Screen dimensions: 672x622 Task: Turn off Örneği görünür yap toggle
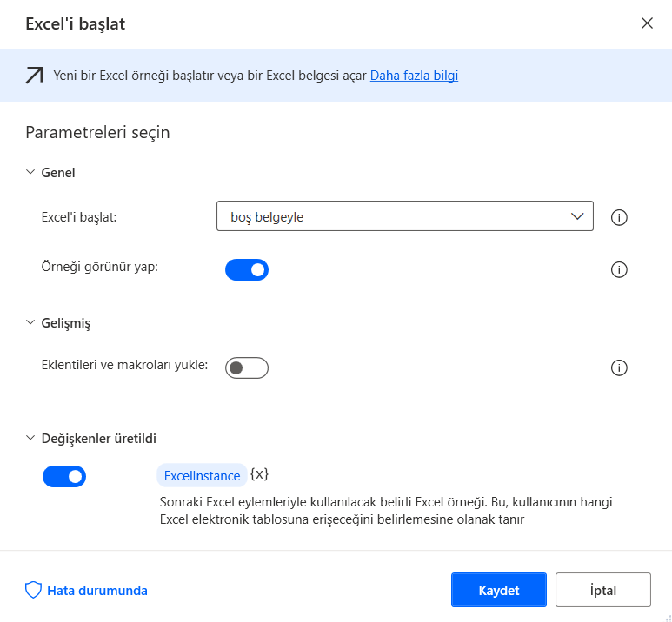tap(247, 270)
